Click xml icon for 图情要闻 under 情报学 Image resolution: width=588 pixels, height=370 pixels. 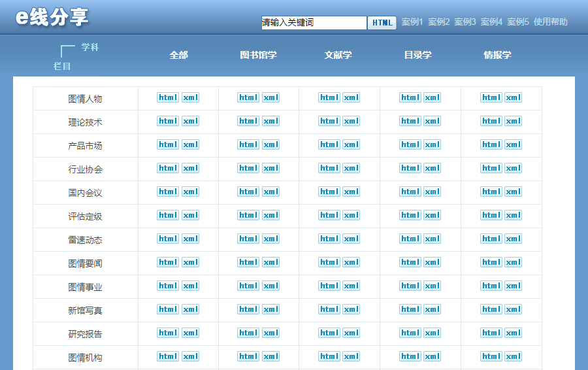coord(513,262)
